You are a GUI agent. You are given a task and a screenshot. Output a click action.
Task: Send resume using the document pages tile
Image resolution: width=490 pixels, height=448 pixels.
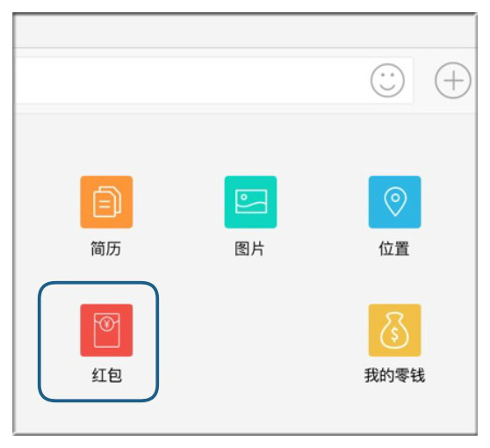click(106, 202)
